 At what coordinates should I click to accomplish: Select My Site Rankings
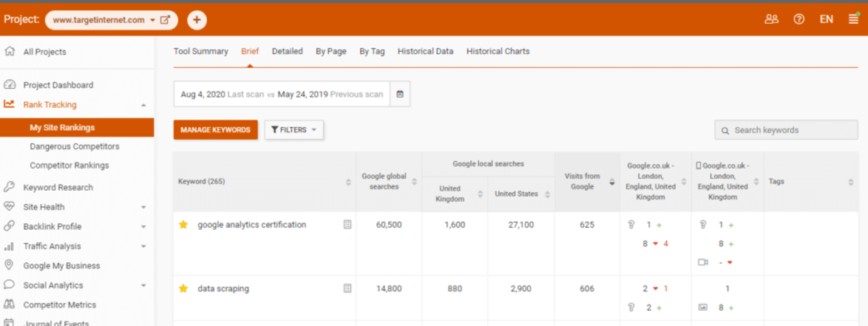(77, 128)
